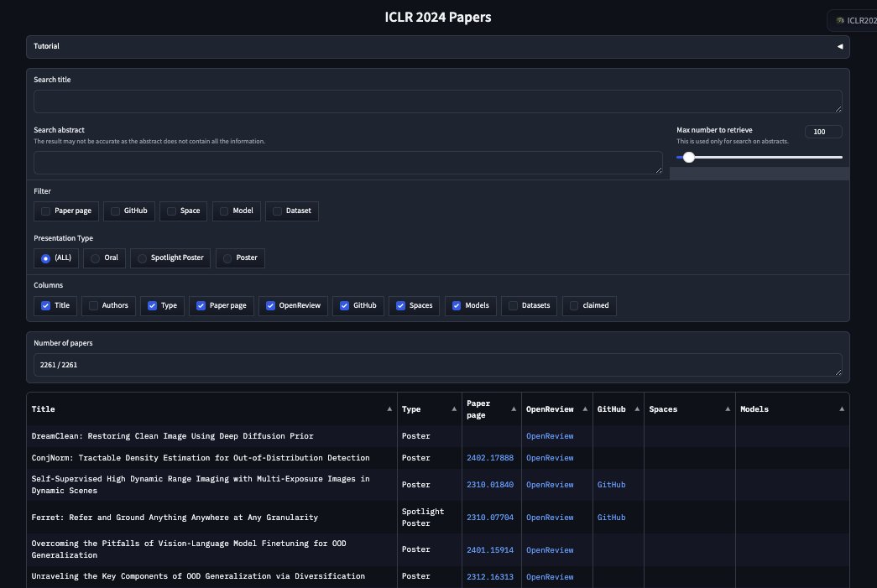Open OpenReview link for ConjNorm paper

click(x=550, y=458)
